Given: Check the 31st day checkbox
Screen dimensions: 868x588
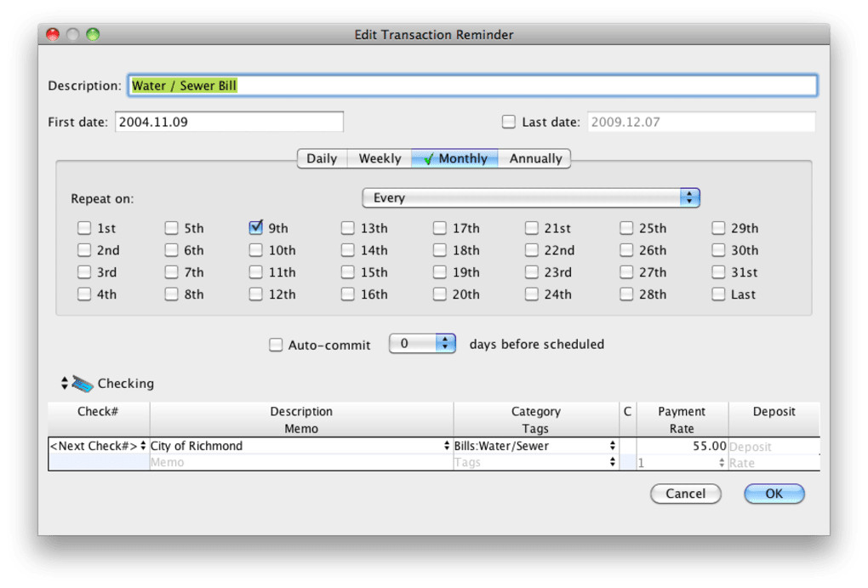Looking at the screenshot, I should click(718, 272).
